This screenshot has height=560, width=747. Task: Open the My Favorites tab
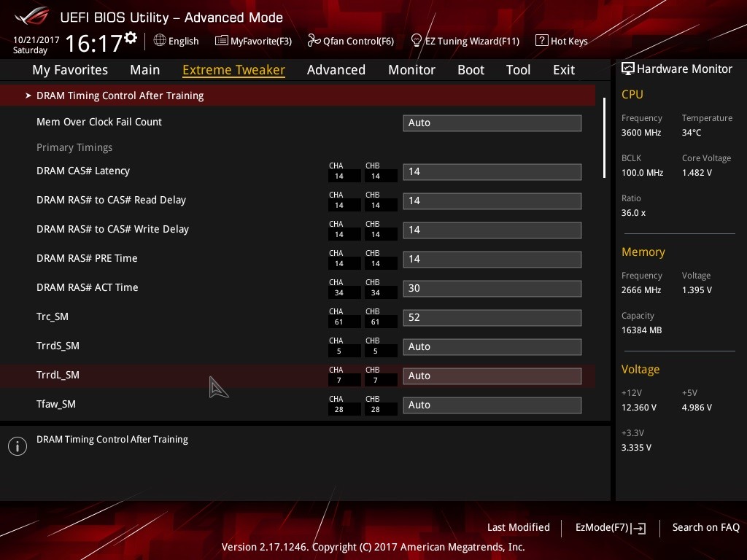point(70,69)
